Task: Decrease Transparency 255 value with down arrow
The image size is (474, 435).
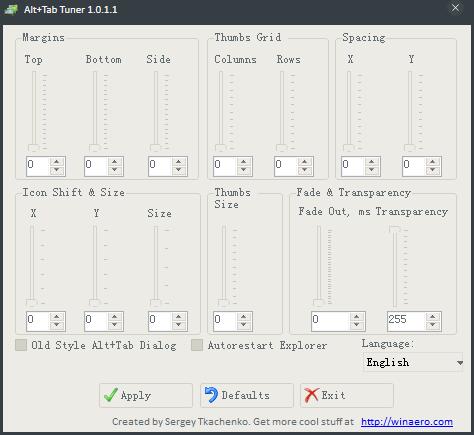Action: pyautogui.click(x=433, y=325)
